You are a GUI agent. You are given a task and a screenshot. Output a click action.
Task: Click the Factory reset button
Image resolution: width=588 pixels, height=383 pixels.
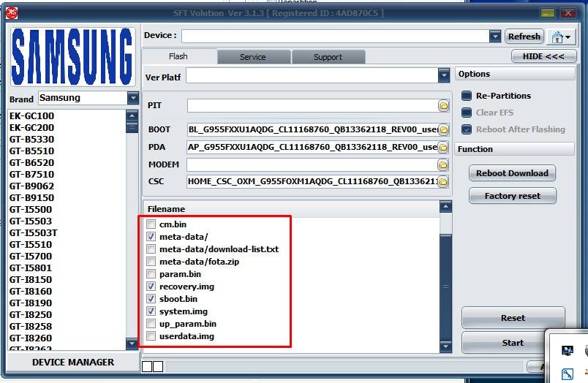[512, 196]
